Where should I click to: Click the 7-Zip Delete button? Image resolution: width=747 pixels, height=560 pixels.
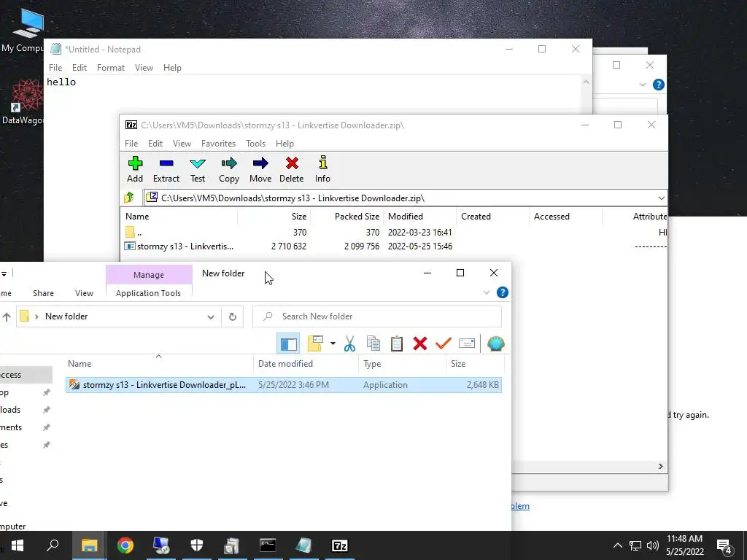(x=292, y=169)
